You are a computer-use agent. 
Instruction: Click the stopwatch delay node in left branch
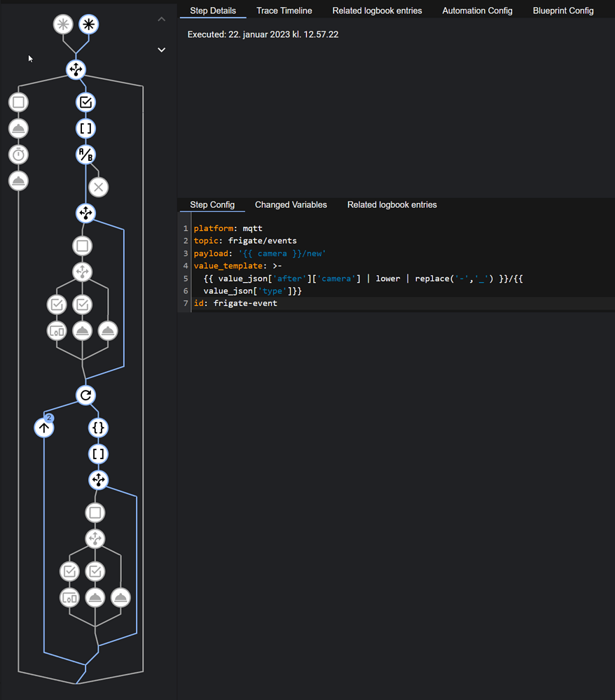click(x=18, y=155)
